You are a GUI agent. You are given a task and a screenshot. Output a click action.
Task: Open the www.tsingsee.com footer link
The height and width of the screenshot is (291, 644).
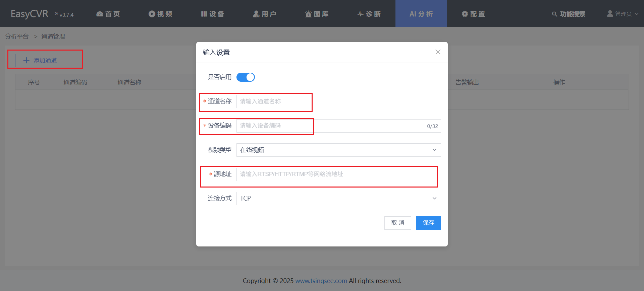click(321, 281)
